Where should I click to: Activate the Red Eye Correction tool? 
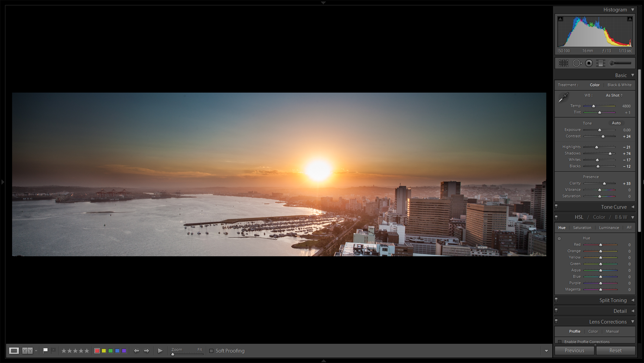589,63
